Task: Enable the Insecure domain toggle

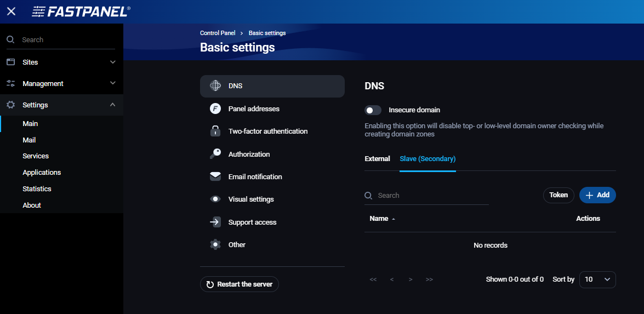Action: click(x=373, y=110)
